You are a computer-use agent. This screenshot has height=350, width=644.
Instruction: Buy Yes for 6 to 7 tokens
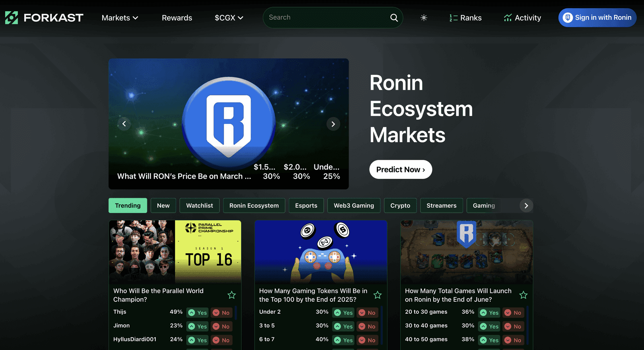[343, 340]
